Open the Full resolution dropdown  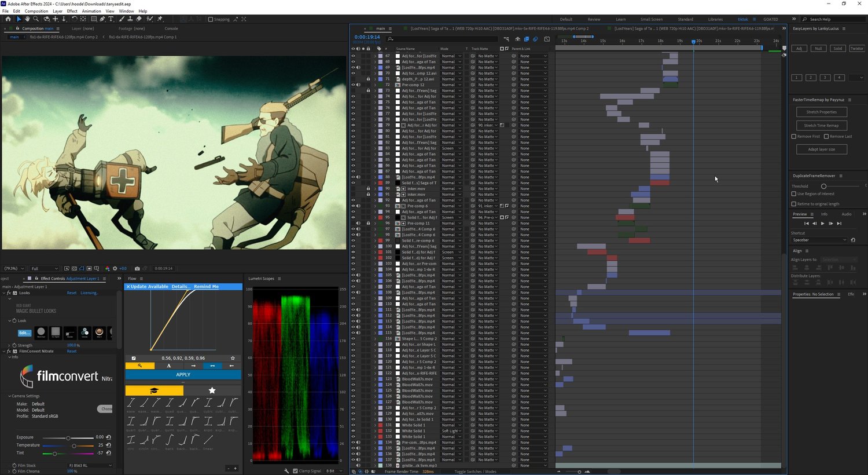pos(45,269)
